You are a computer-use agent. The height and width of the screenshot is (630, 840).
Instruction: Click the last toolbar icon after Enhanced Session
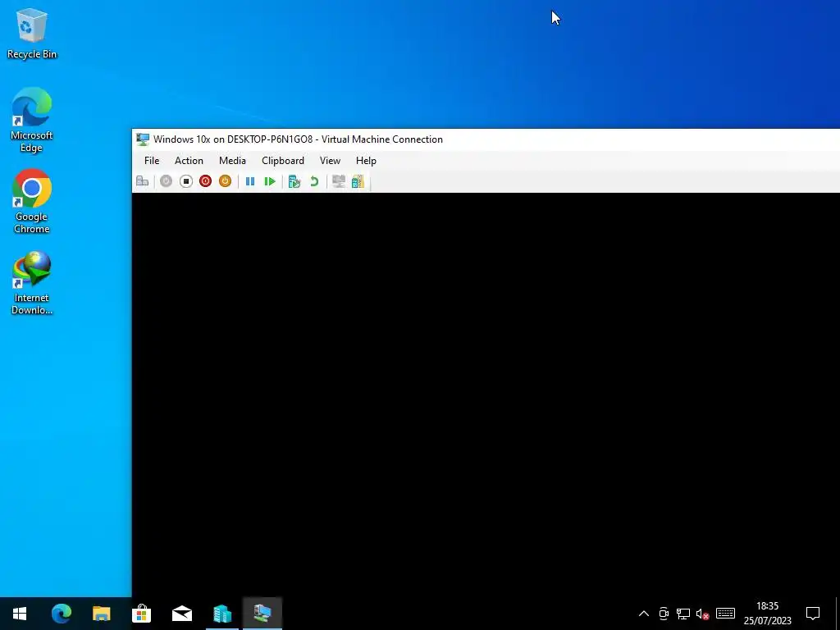tap(358, 181)
